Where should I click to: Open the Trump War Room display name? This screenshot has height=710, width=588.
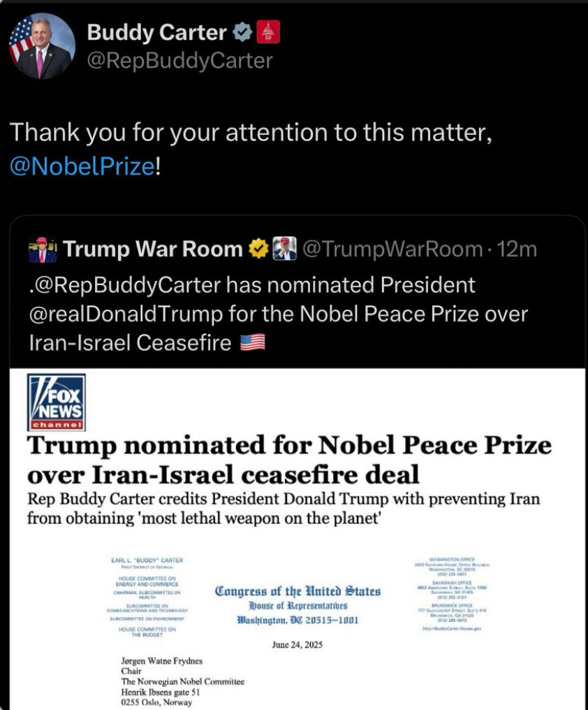[x=153, y=249]
